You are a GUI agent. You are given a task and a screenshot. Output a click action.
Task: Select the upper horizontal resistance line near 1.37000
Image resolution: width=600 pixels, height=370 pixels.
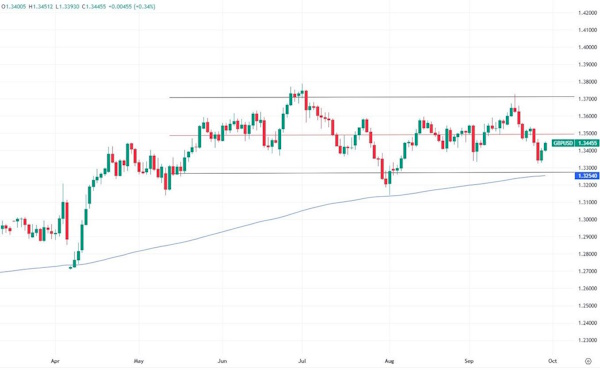pyautogui.click(x=372, y=97)
